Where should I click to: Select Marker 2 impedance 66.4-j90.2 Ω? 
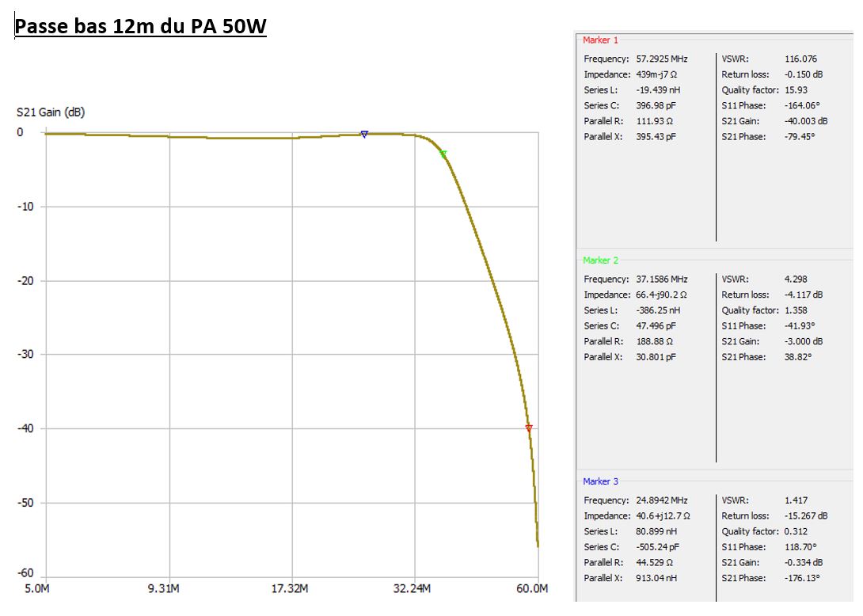click(x=662, y=295)
